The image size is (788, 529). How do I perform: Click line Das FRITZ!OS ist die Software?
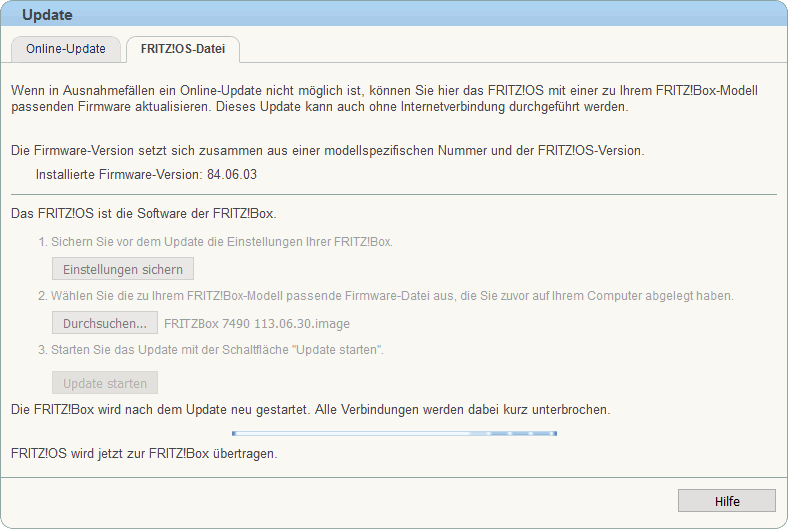click(144, 214)
